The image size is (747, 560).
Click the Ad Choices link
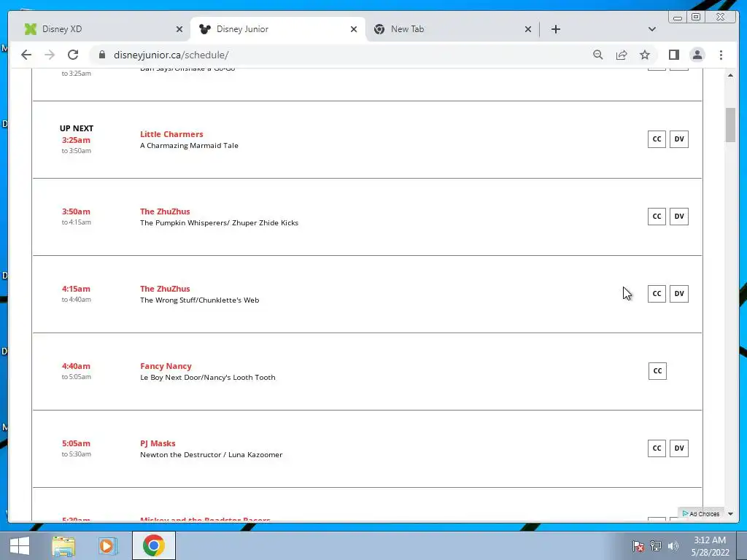pos(701,514)
